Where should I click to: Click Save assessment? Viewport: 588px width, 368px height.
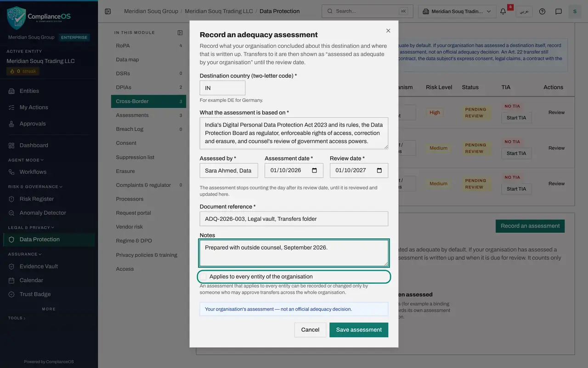click(x=359, y=330)
